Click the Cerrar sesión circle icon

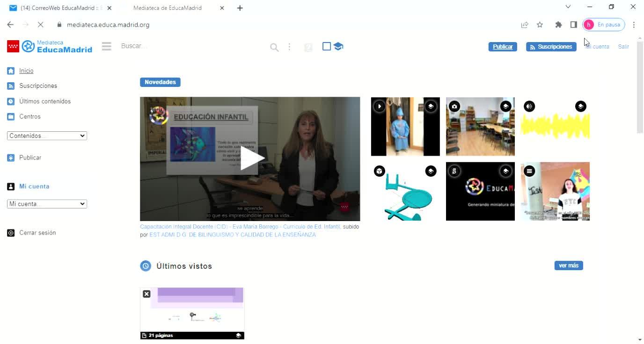tap(11, 233)
